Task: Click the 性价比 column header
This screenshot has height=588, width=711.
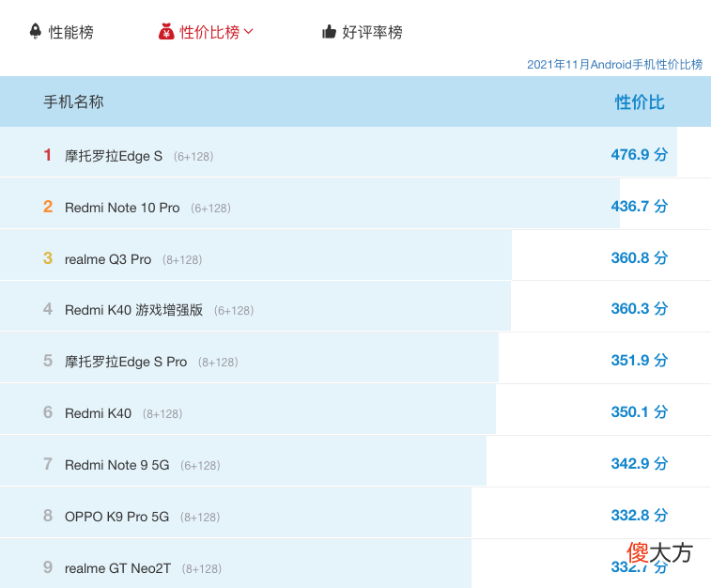Action: (640, 102)
